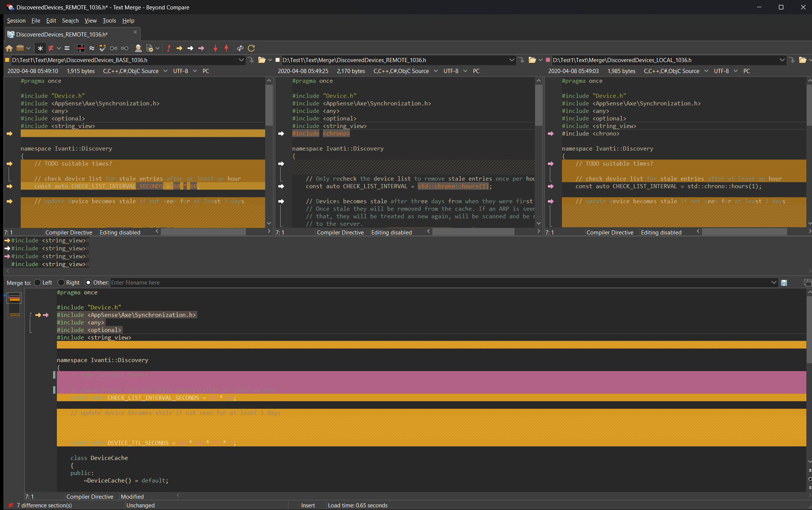The height and width of the screenshot is (510, 812).
Task: Save merge output with the floppy-disk icon
Action: 784,283
